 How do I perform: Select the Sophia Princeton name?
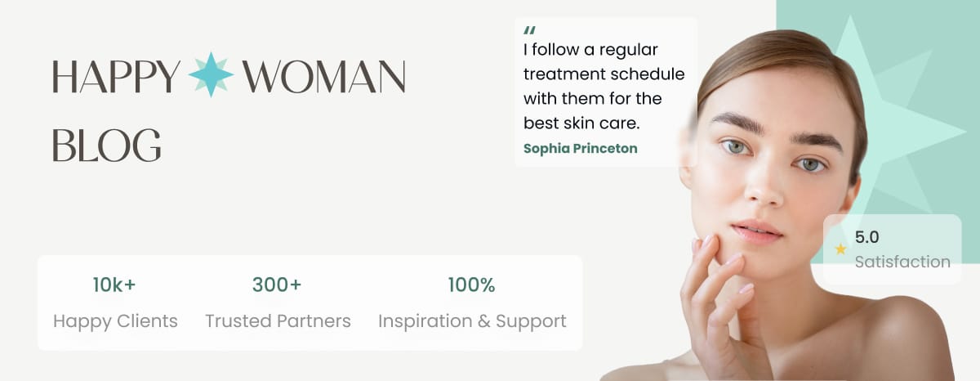(580, 148)
